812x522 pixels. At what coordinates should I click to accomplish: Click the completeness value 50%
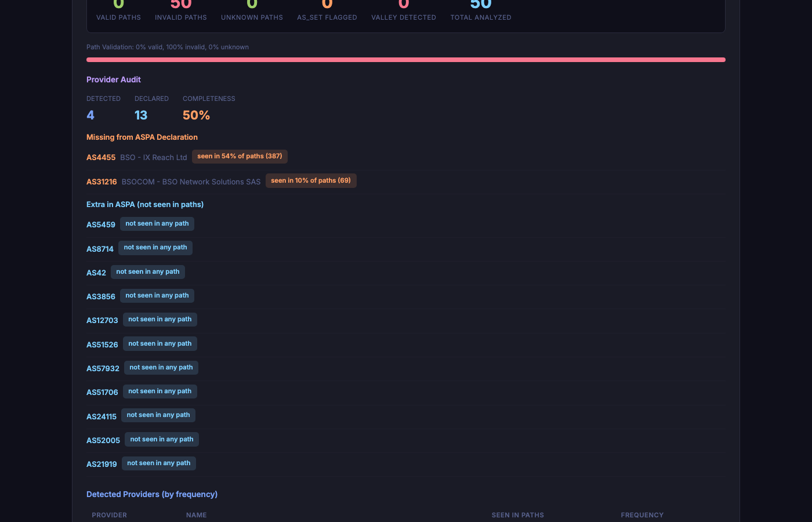[196, 115]
